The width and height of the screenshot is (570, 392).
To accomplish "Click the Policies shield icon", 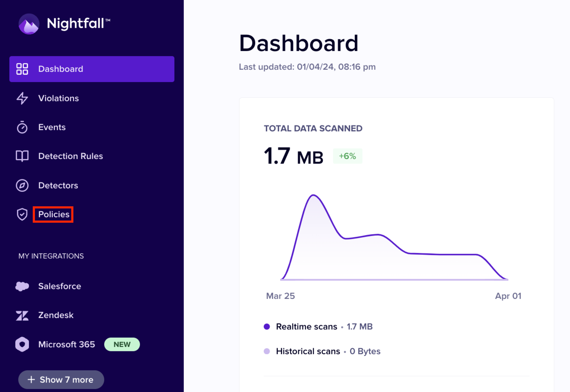I will [x=22, y=214].
